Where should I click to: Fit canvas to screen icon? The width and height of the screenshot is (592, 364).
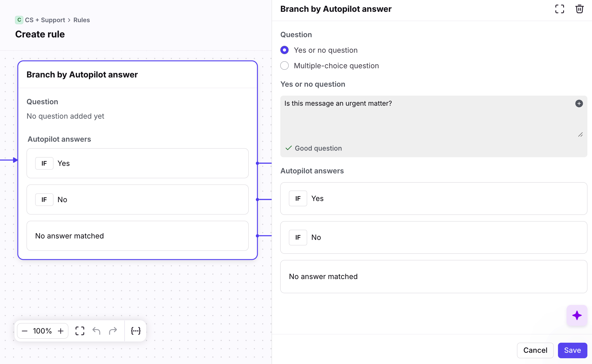click(80, 331)
